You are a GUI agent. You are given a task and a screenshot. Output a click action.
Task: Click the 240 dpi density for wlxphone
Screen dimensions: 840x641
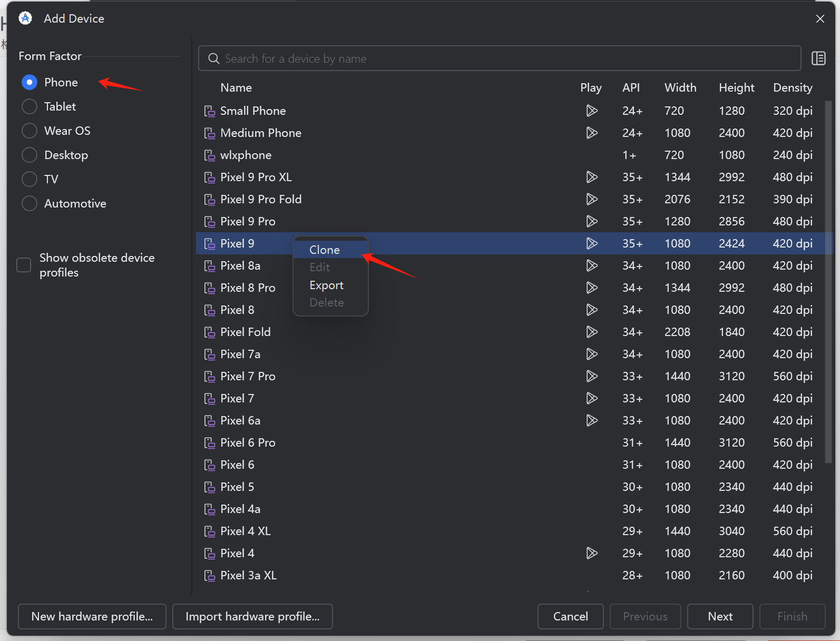793,155
